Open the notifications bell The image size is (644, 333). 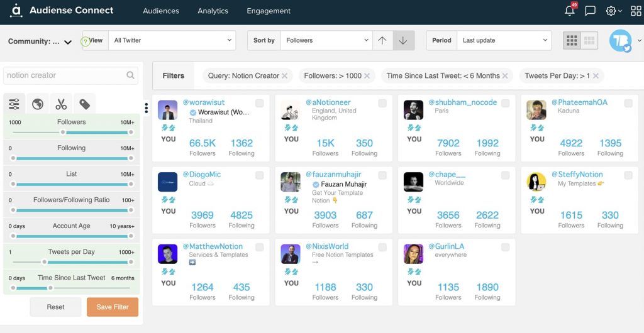pos(570,11)
